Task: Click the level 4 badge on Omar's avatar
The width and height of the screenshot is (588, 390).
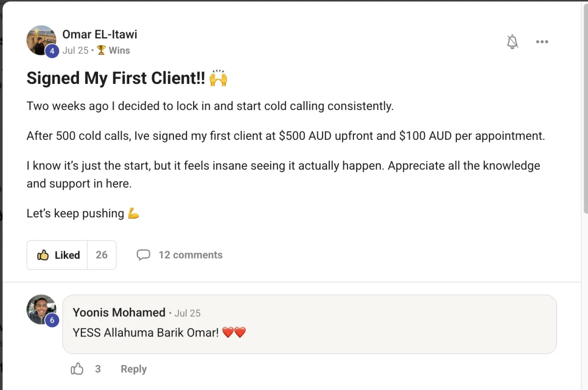Action: tap(52, 51)
